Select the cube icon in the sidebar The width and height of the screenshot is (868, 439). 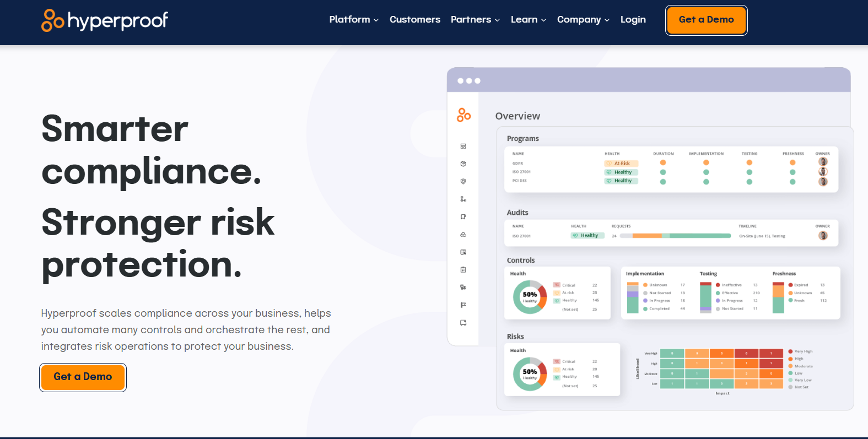pos(463,164)
